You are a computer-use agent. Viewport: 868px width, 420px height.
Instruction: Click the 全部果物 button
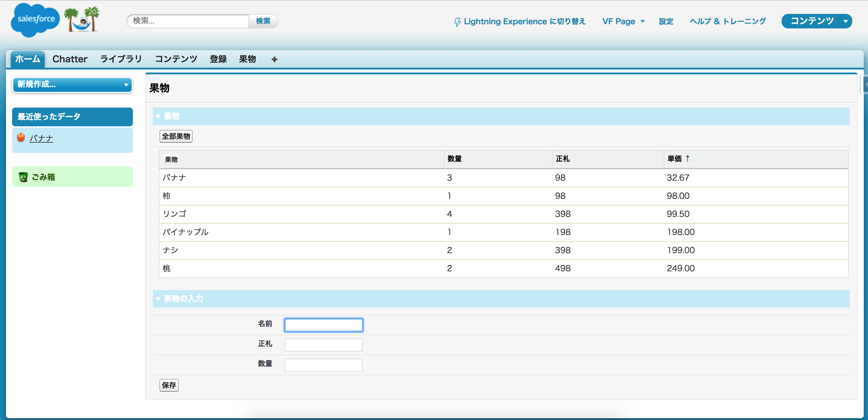click(x=176, y=137)
